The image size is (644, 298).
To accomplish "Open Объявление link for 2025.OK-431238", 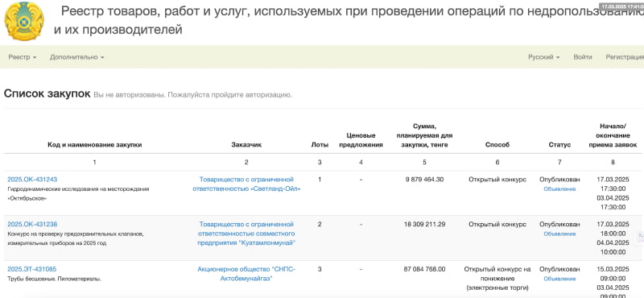I will coord(559,234).
